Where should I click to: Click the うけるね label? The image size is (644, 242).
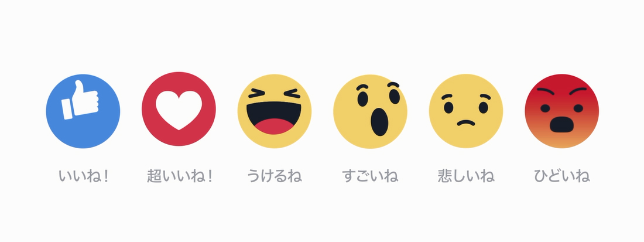tap(275, 176)
